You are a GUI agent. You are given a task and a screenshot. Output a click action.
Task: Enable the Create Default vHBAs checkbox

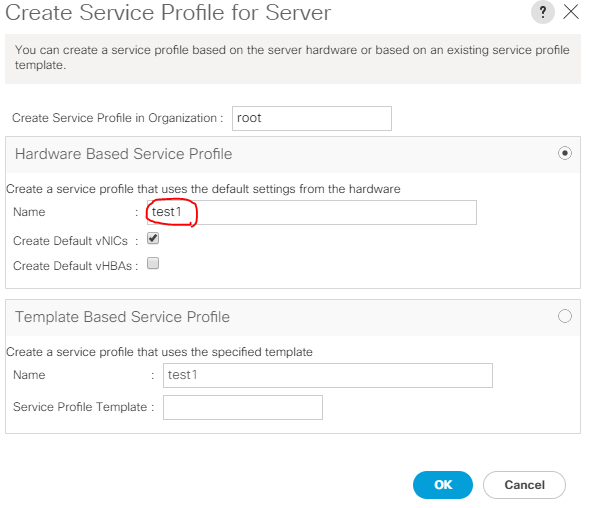tap(153, 263)
